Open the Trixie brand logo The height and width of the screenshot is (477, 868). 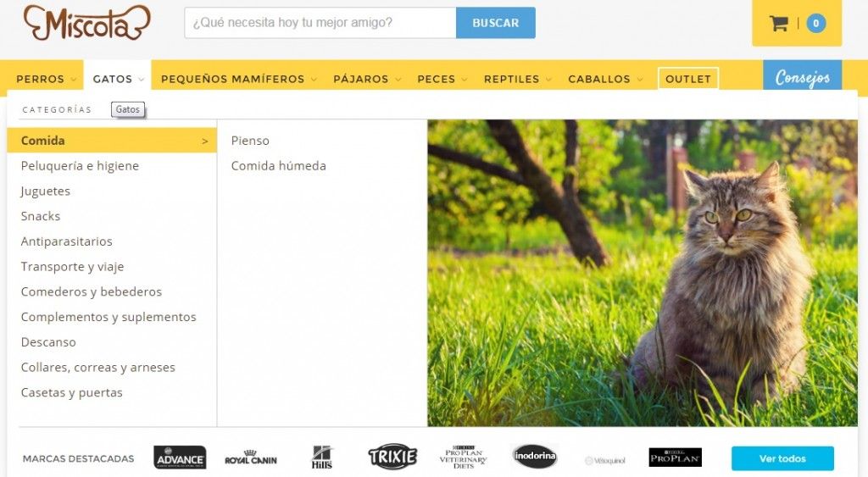[x=392, y=457]
